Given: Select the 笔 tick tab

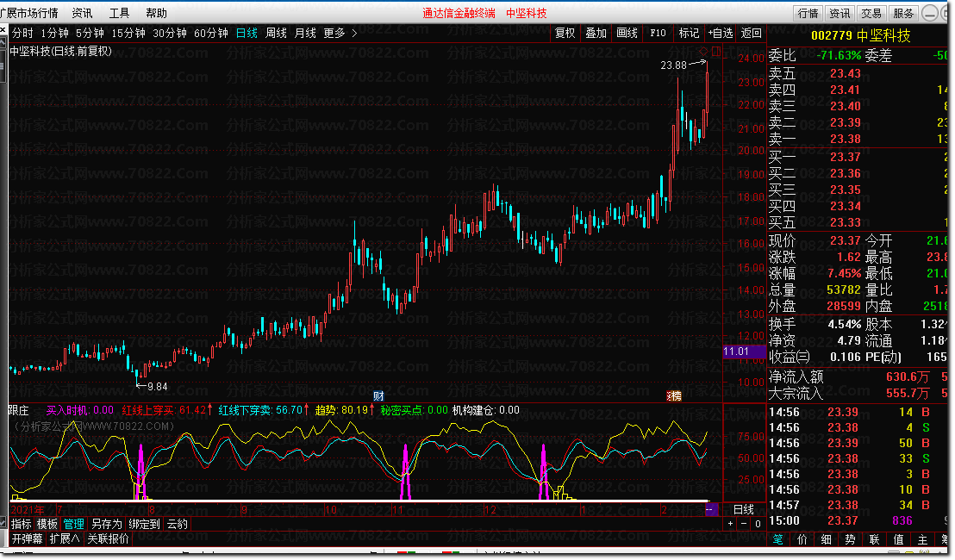Looking at the screenshot, I should 777,539.
